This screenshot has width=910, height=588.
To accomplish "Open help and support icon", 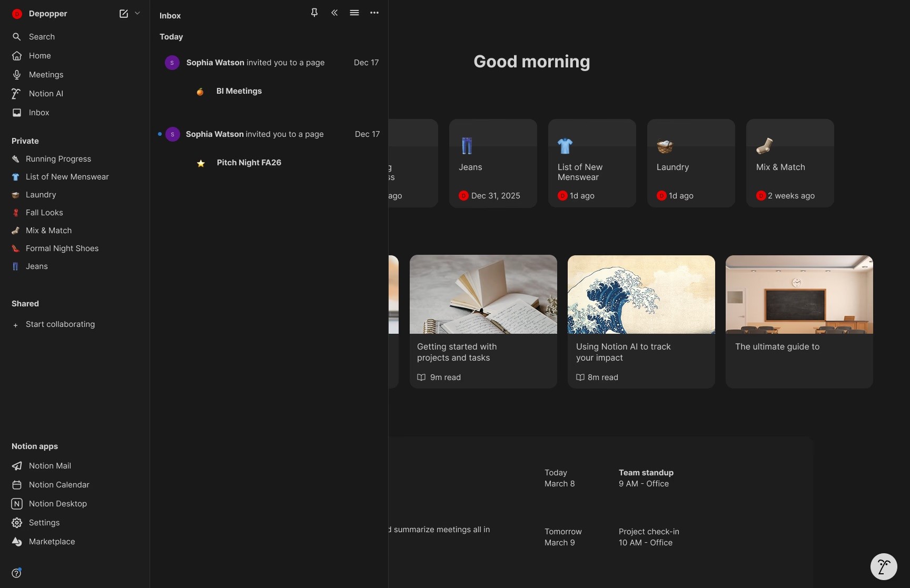I will point(17,573).
